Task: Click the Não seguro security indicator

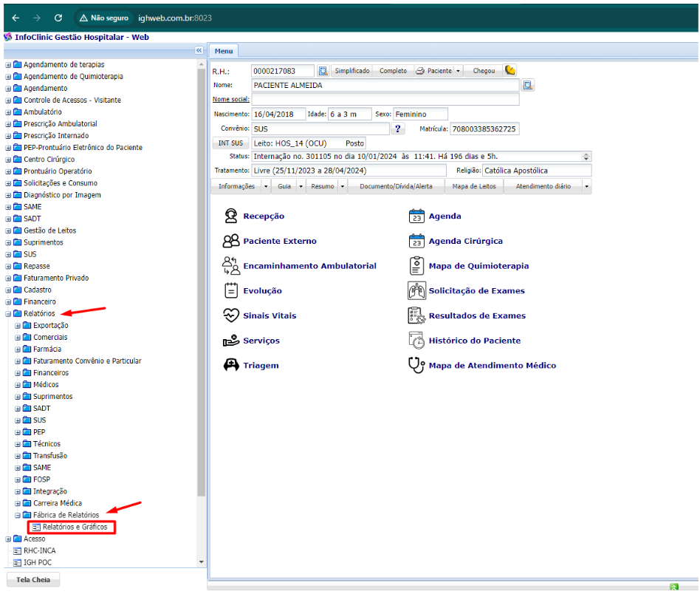Action: [104, 18]
